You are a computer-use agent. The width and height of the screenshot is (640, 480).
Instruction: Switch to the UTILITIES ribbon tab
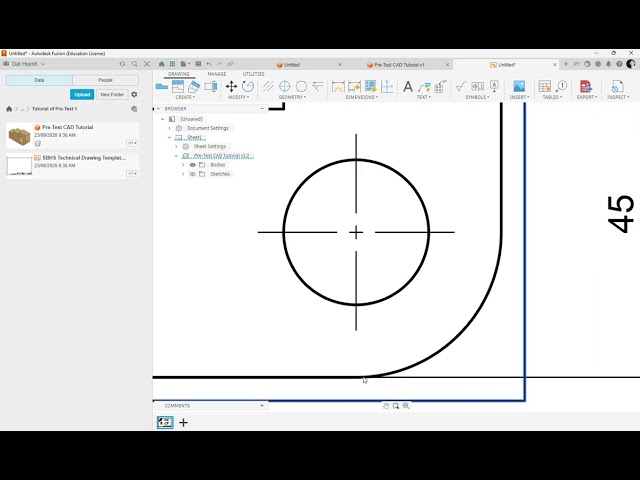(x=253, y=74)
